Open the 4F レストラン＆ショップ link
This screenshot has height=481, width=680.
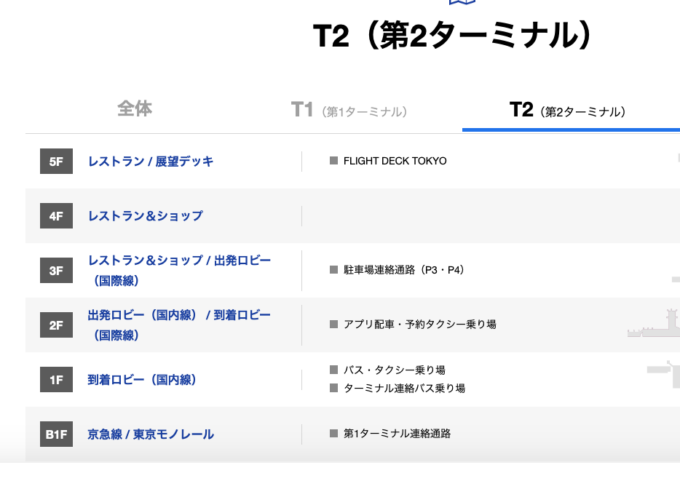tap(145, 216)
